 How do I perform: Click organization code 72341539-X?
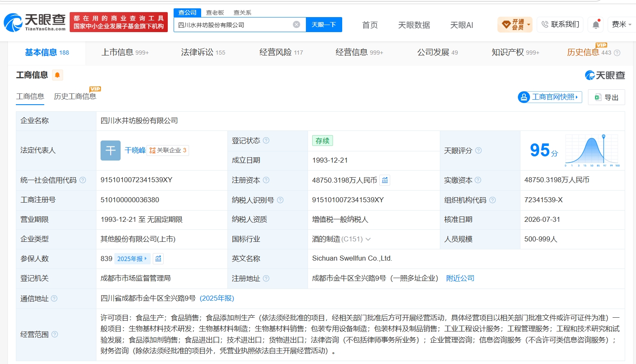(x=543, y=200)
